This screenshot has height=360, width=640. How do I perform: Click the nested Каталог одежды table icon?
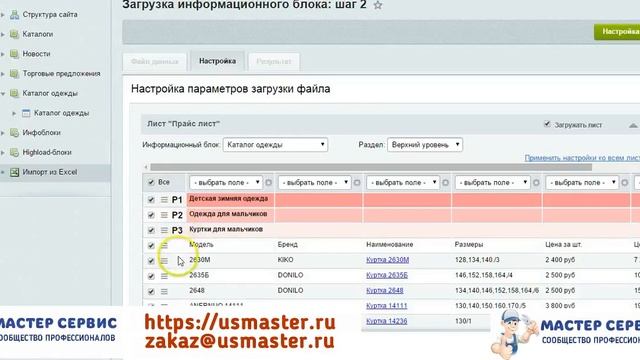(x=26, y=113)
